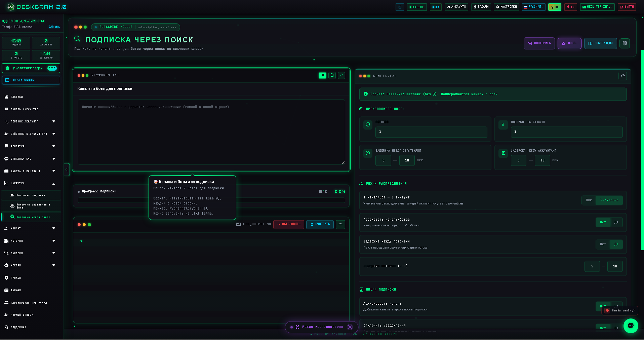Click the refresh icon in CONFIG.EXE header
The height and width of the screenshot is (340, 644).
tap(622, 76)
